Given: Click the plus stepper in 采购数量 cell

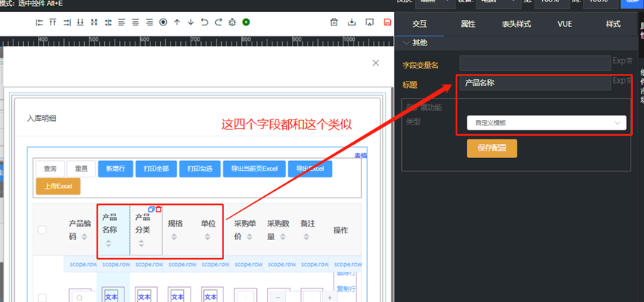Looking at the screenshot, I should [x=329, y=298].
